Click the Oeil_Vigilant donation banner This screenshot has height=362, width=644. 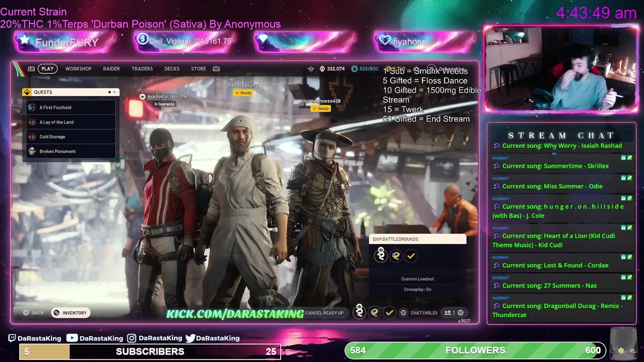pos(186,42)
